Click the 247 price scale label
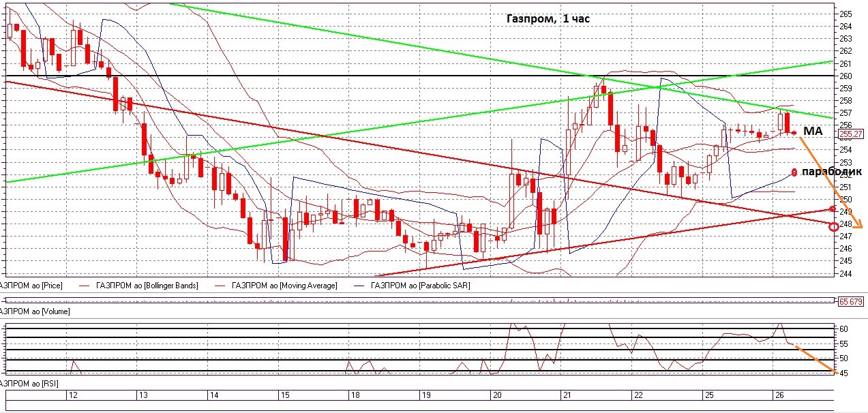Viewport: 868px width, 413px height. click(845, 236)
